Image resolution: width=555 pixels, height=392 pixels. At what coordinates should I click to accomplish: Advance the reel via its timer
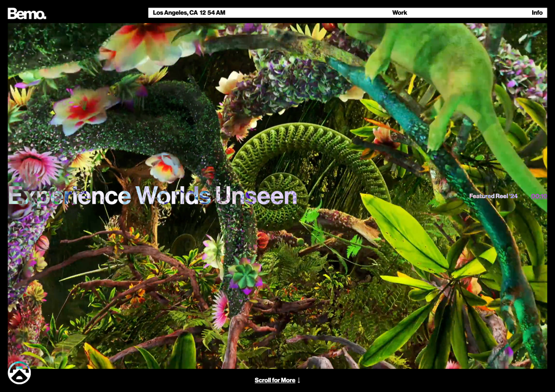coord(538,195)
